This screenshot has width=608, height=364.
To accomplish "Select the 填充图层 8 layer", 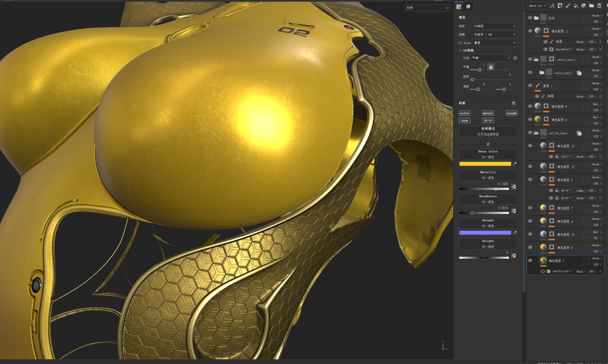I will click(x=565, y=248).
